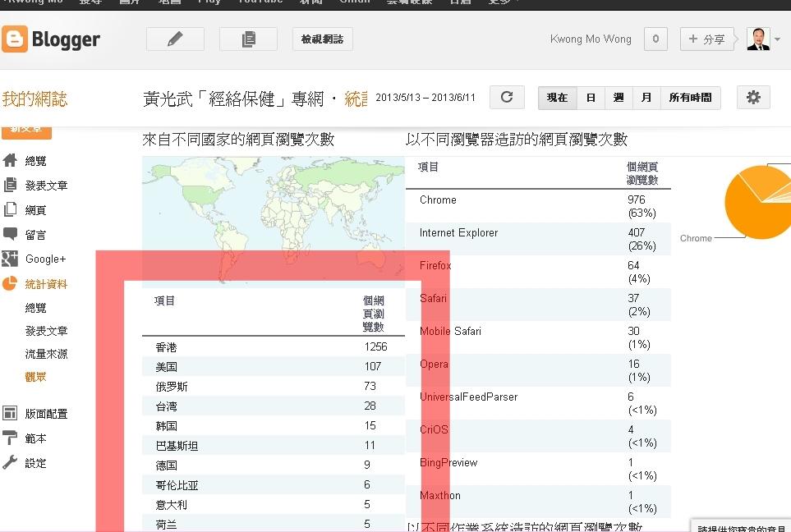This screenshot has width=791, height=532.
Task: Select the 日 day time range tab
Action: click(x=591, y=98)
